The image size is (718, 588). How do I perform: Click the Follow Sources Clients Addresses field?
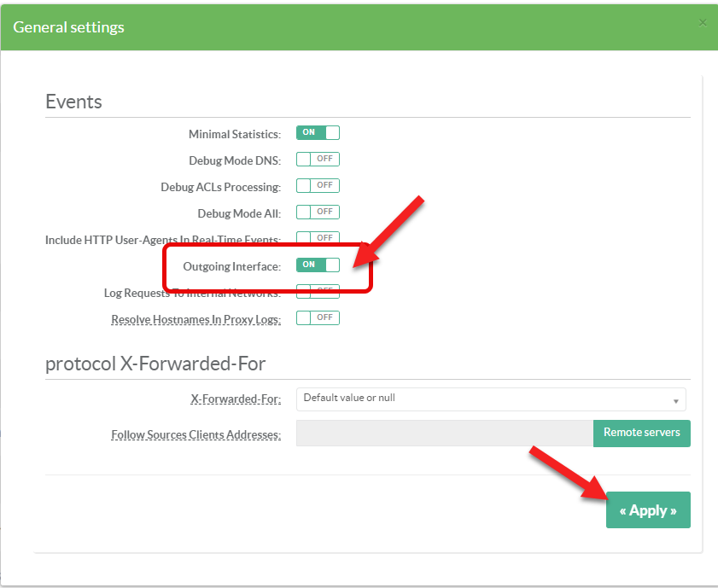click(444, 434)
